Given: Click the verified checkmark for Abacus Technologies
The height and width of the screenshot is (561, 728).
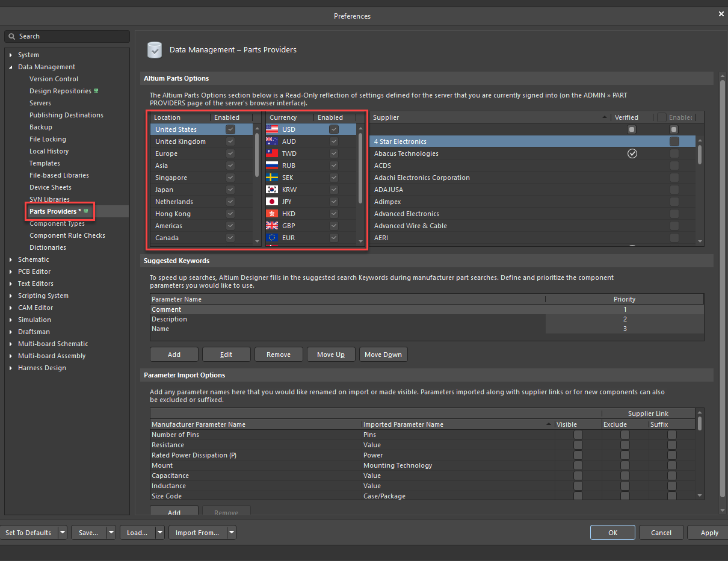Looking at the screenshot, I should click(x=632, y=153).
